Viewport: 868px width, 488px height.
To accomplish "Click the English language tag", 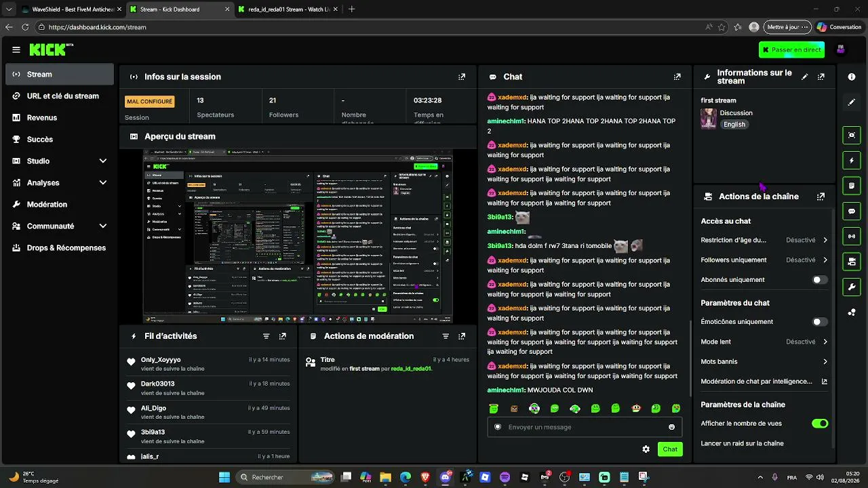I will pos(734,125).
